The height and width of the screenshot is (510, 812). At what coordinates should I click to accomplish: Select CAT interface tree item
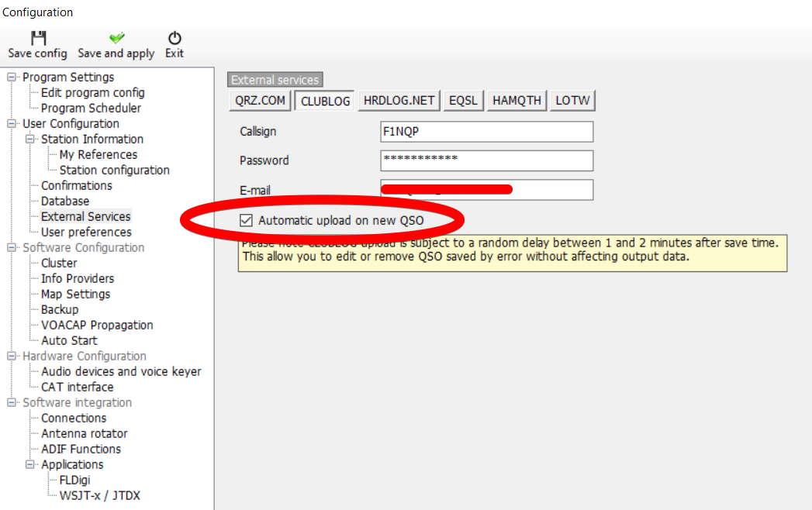77,388
